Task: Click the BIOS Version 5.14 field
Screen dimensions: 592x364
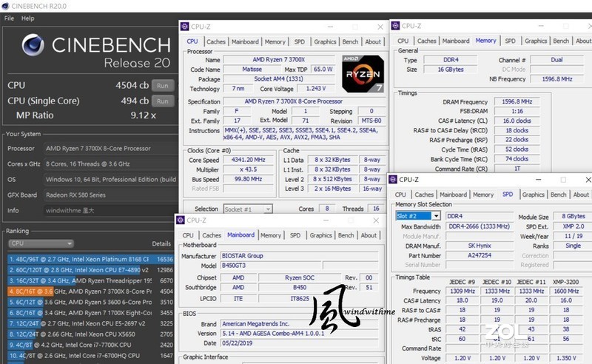Action: [299, 334]
